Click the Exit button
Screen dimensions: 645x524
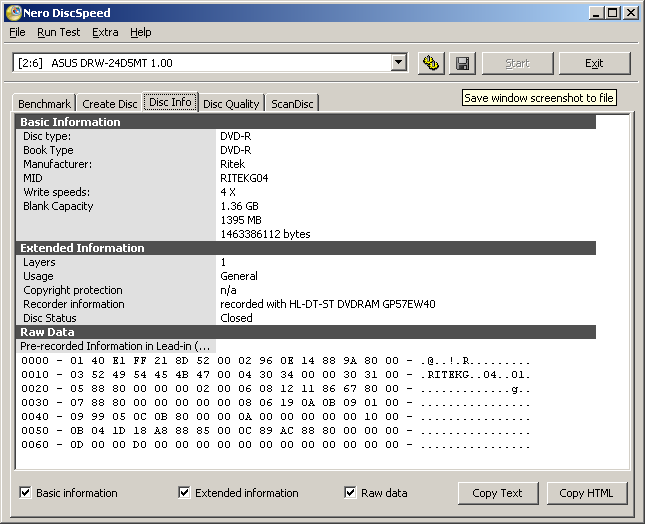[594, 63]
